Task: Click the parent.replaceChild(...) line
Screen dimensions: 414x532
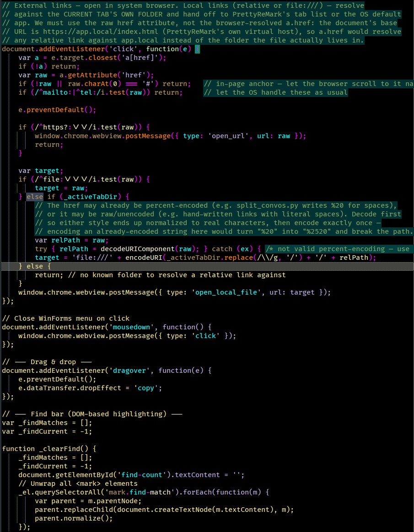Action: point(164,510)
